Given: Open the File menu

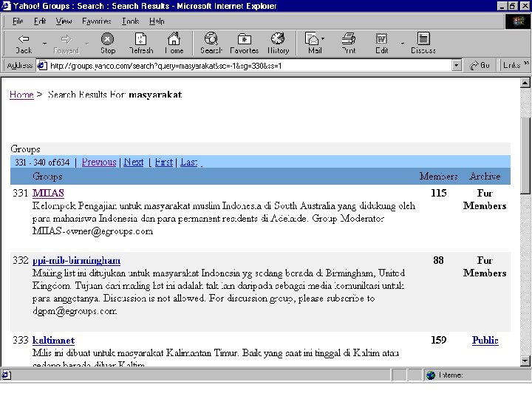Looking at the screenshot, I should pos(18,21).
